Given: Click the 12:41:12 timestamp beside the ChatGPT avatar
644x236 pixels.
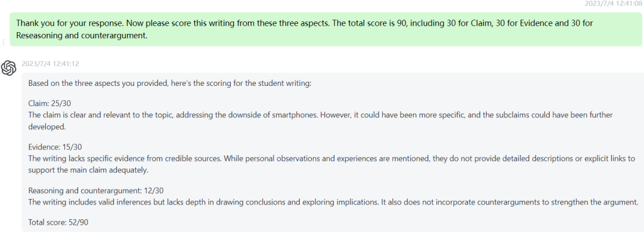Looking at the screenshot, I should point(50,64).
